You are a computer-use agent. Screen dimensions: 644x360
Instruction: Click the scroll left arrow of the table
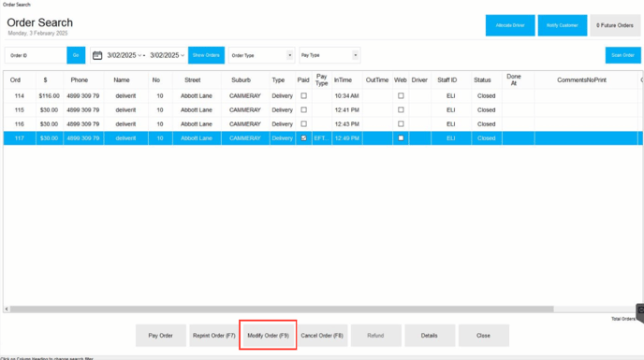pyautogui.click(x=7, y=309)
